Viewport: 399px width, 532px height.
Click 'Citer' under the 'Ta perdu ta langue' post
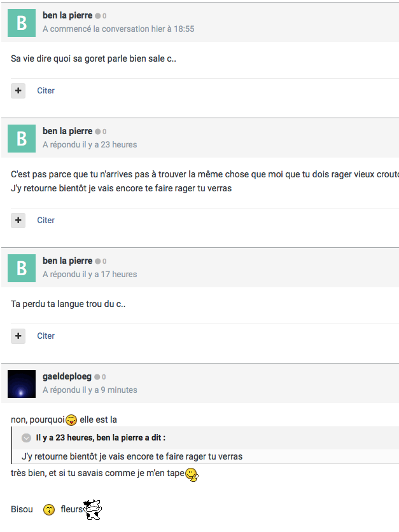46,336
